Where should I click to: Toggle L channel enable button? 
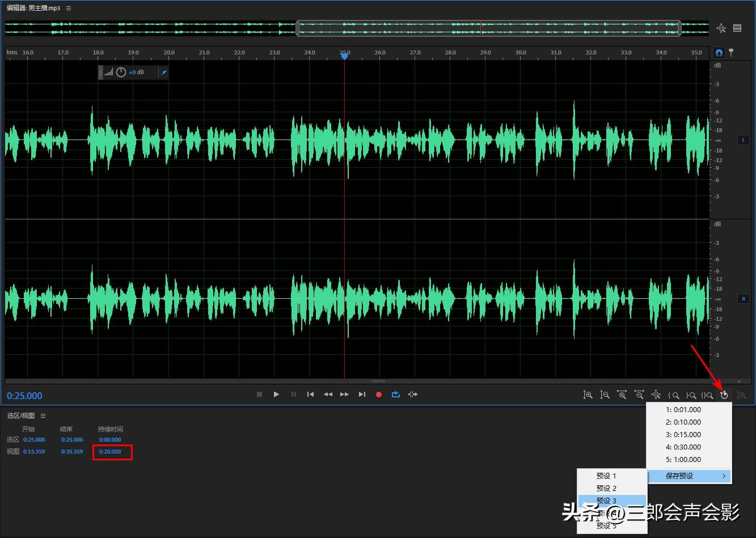tap(743, 140)
